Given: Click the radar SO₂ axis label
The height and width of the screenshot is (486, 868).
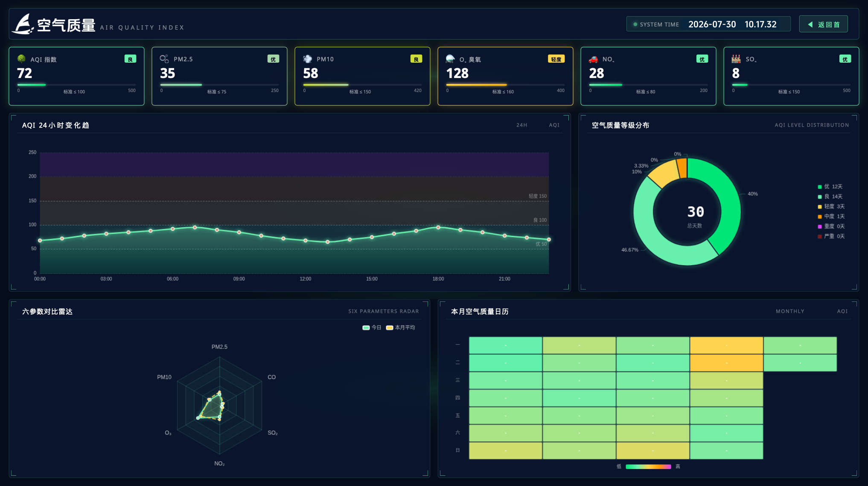Looking at the screenshot, I should click(273, 433).
